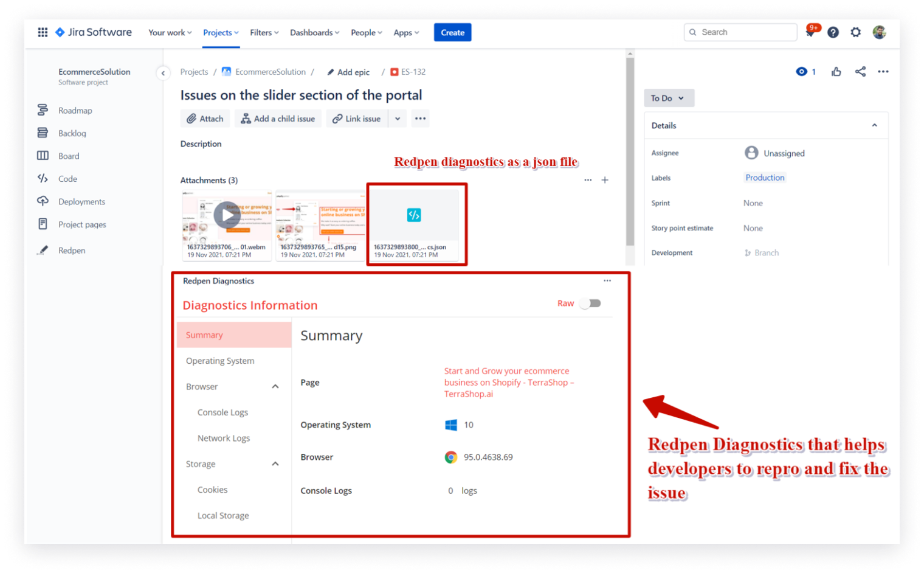
Task: Open the user profile avatar
Action: 879,32
